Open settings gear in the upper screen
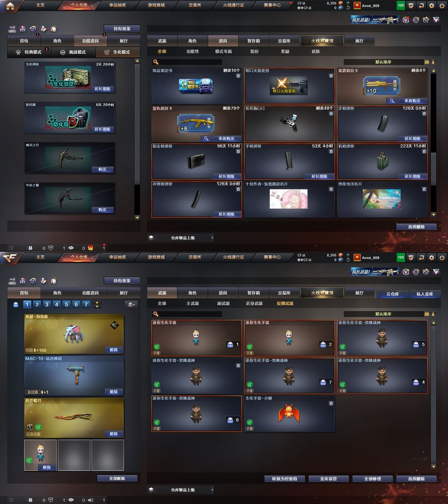 pyautogui.click(x=431, y=6)
